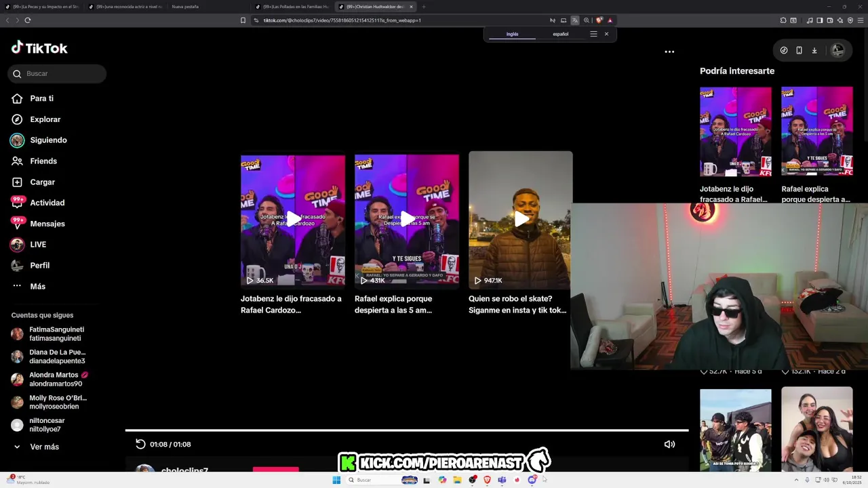This screenshot has width=868, height=488.
Task: Switch to La Pecas y su Impacto tab
Action: pyautogui.click(x=43, y=7)
